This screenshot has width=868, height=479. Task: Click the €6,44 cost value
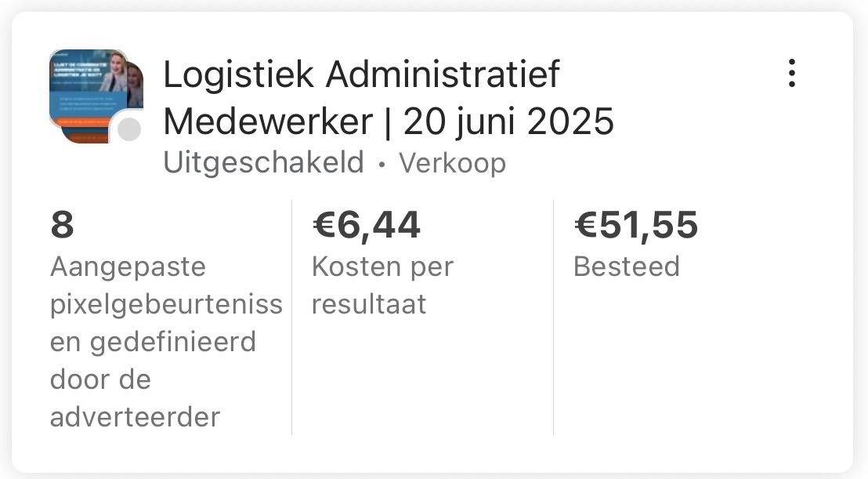pyautogui.click(x=366, y=226)
